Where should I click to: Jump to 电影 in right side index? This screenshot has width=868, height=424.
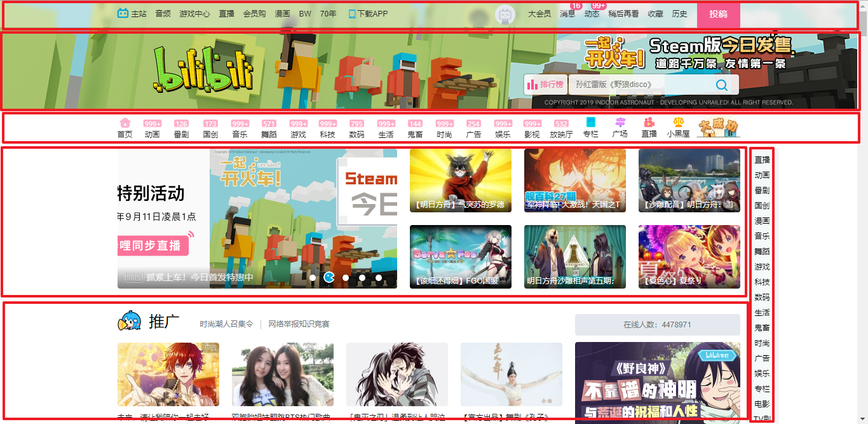762,404
